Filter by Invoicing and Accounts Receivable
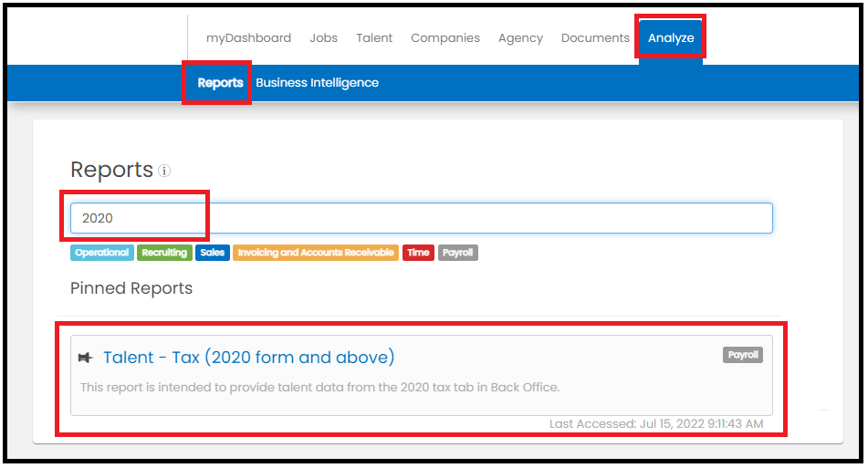 [316, 253]
